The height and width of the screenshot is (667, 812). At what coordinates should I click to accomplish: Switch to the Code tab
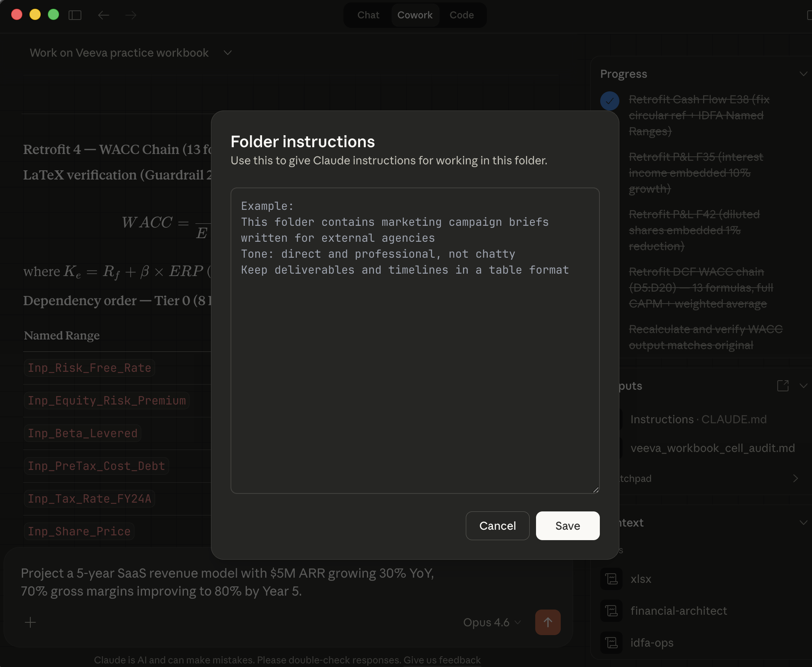[x=461, y=15]
